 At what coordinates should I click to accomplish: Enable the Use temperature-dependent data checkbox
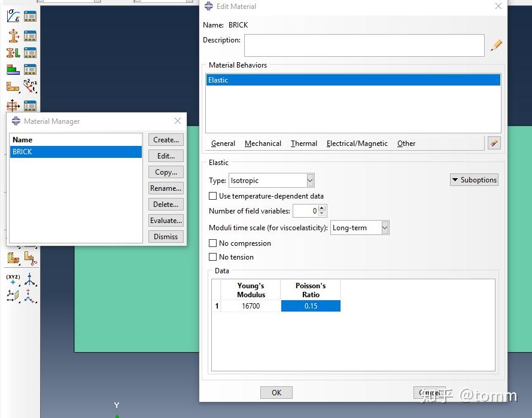tap(212, 196)
